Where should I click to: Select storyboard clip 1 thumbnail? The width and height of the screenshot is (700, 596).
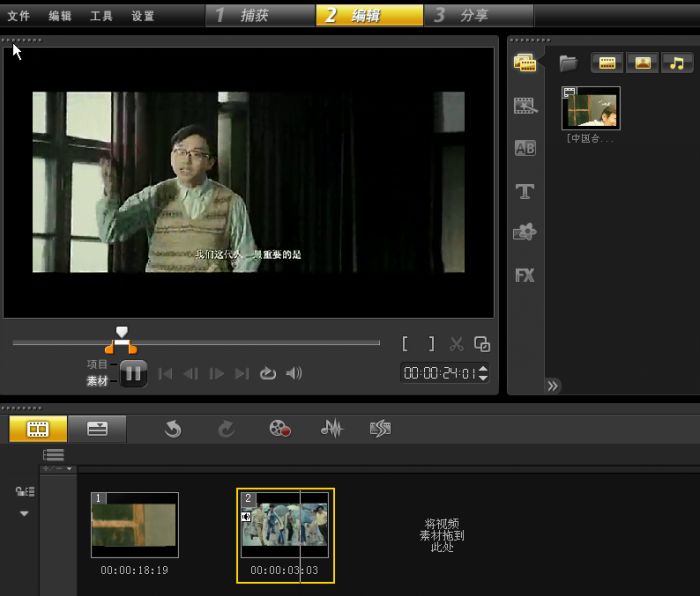(135, 525)
